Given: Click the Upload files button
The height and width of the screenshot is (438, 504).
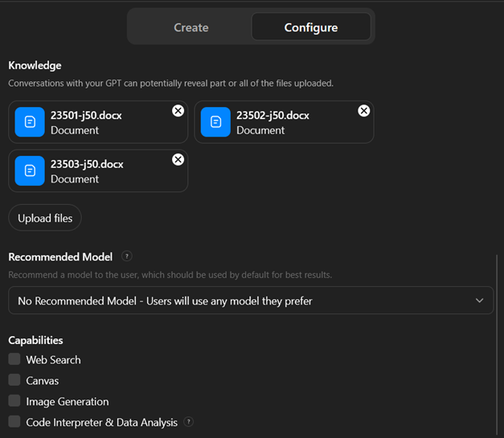Looking at the screenshot, I should 45,218.
